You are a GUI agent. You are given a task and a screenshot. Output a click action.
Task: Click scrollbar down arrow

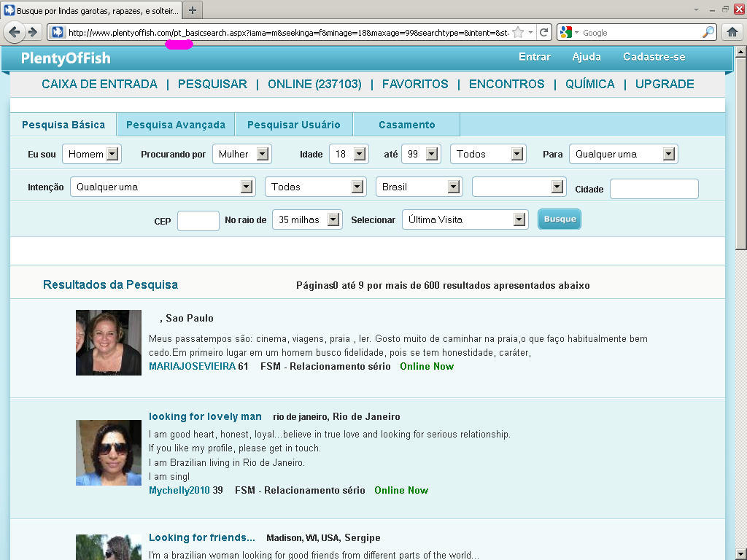(x=741, y=554)
